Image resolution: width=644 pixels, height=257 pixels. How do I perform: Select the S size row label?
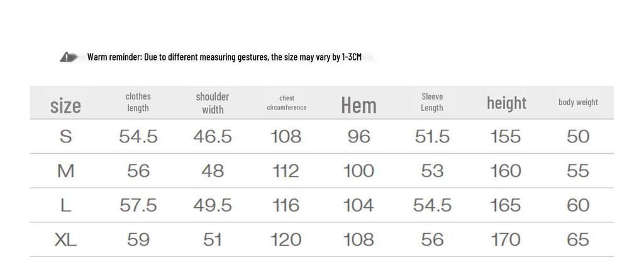click(65, 137)
